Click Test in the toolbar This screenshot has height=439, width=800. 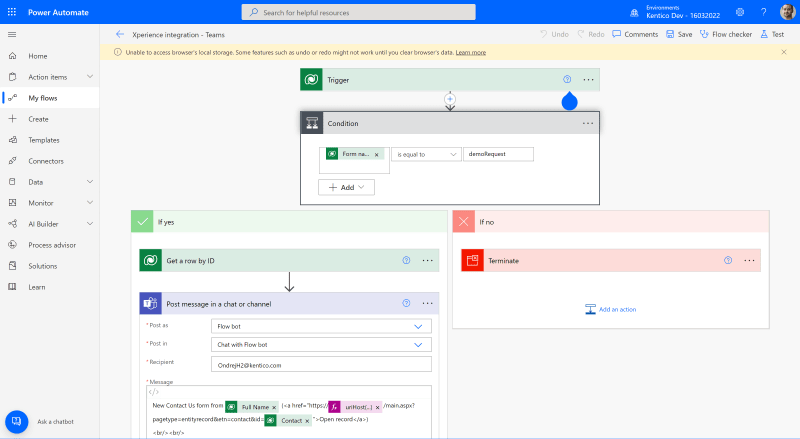click(772, 34)
